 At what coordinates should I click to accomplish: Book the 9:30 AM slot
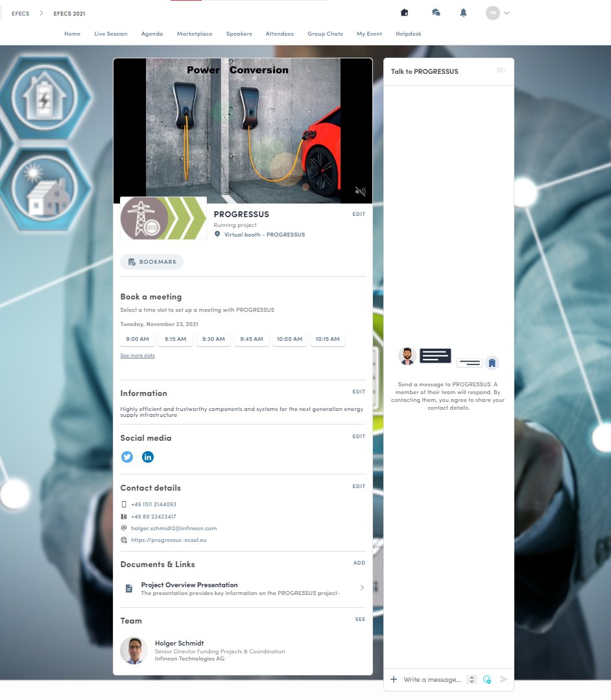[213, 339]
